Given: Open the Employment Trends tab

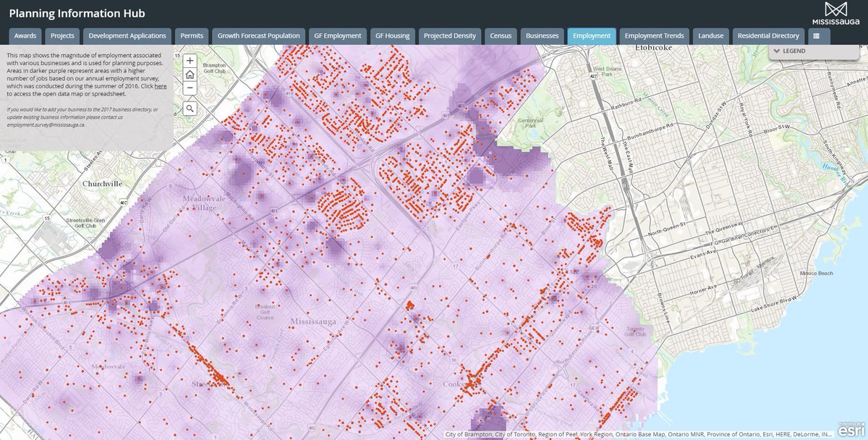Looking at the screenshot, I should (655, 35).
